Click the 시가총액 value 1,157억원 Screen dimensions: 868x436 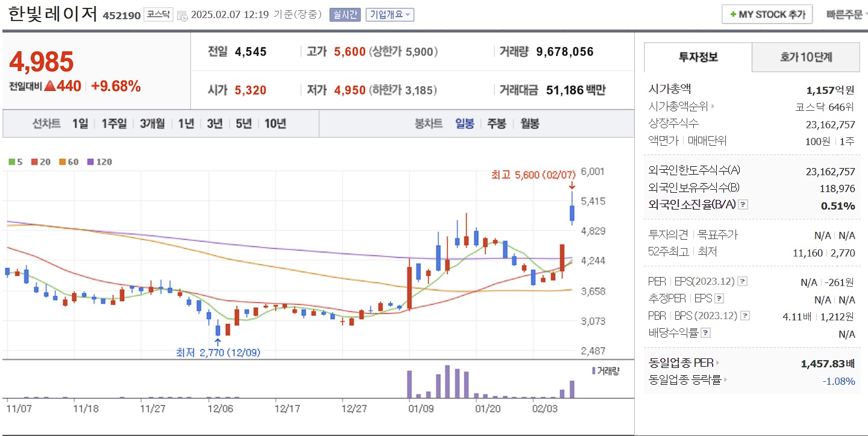click(x=831, y=90)
